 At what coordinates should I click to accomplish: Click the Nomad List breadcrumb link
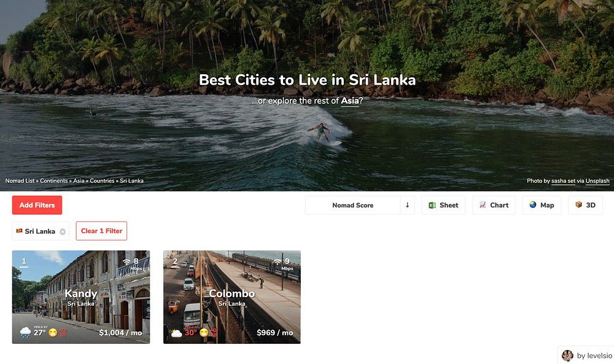point(20,181)
